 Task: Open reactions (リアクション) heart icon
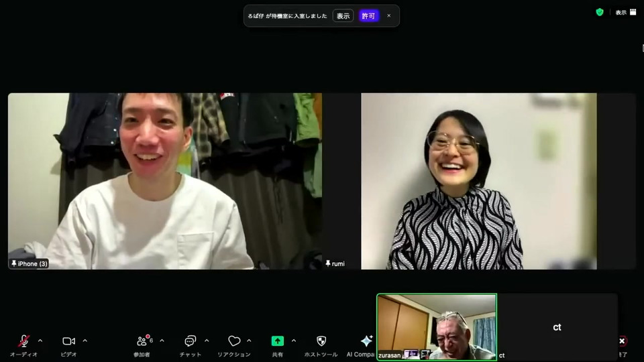pos(234,341)
